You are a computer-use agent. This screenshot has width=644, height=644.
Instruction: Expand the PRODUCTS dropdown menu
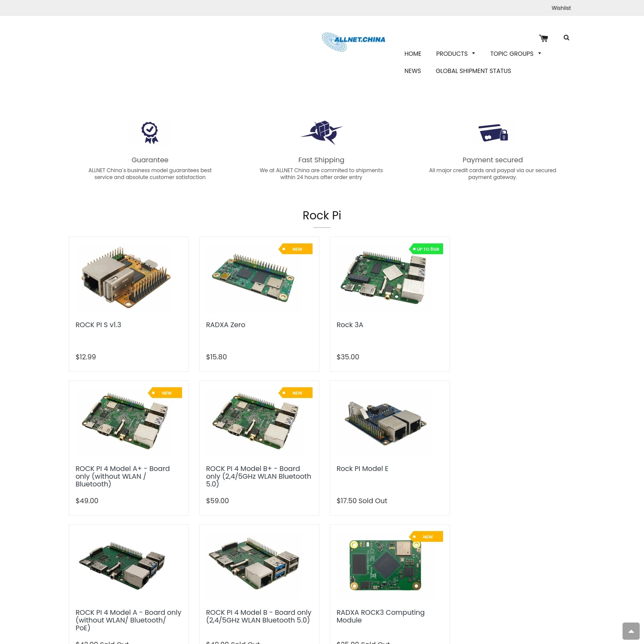click(456, 54)
